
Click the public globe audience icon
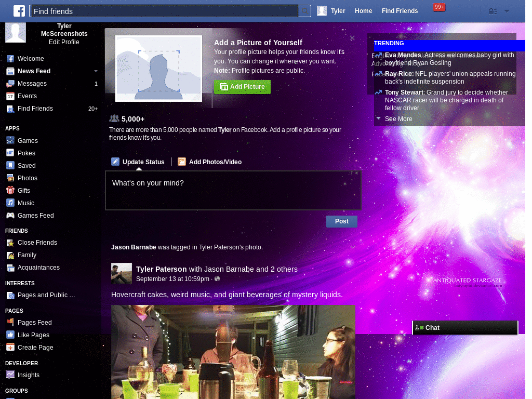point(217,279)
